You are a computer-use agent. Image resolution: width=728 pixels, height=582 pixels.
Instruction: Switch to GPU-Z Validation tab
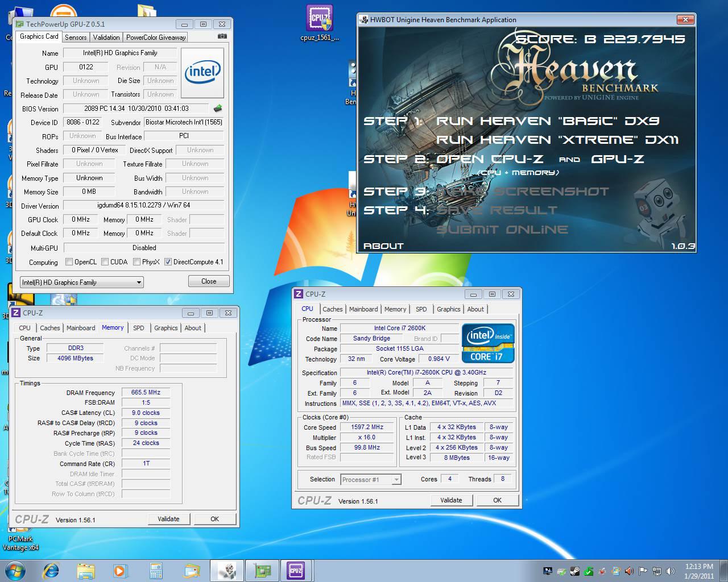106,37
